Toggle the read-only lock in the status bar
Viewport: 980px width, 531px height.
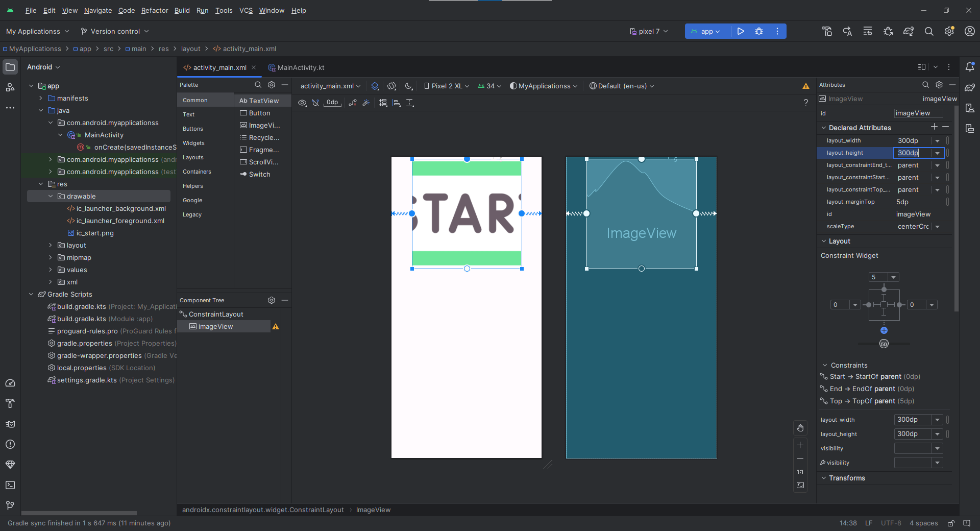(951, 523)
